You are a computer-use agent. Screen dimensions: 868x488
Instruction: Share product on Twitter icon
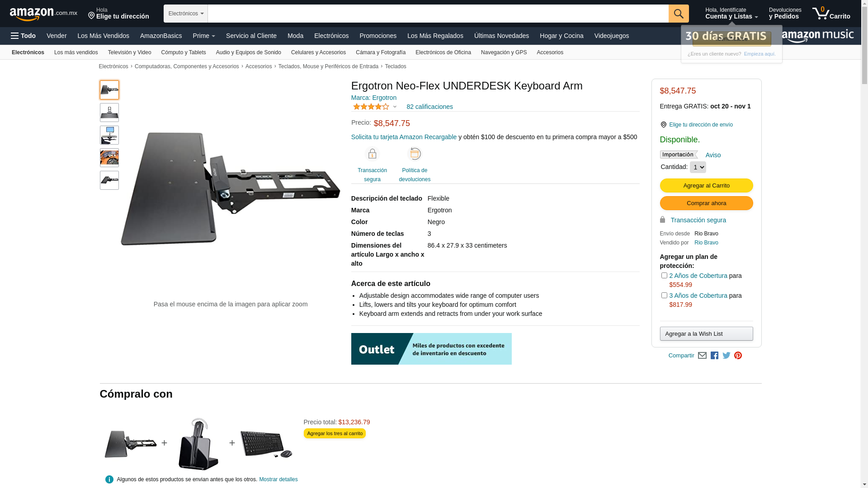pos(726,356)
